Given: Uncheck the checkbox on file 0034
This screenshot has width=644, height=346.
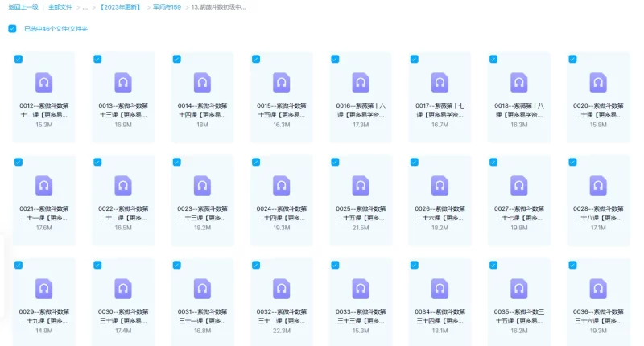Looking at the screenshot, I should click(413, 265).
